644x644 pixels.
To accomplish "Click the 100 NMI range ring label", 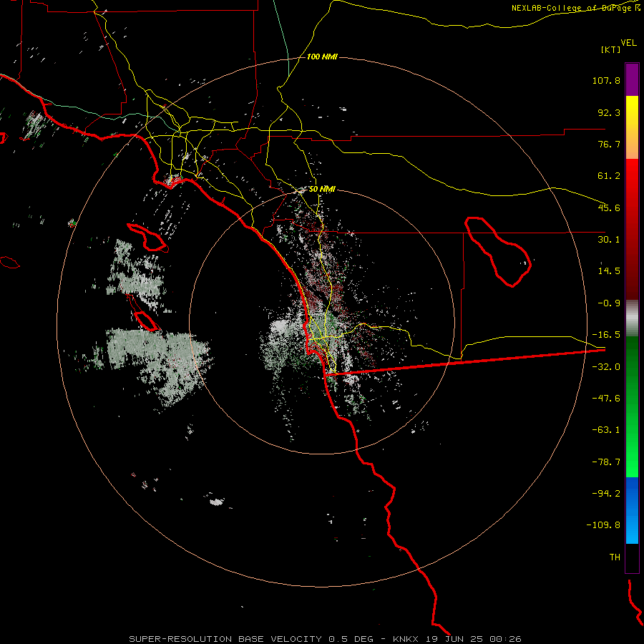I will [322, 57].
